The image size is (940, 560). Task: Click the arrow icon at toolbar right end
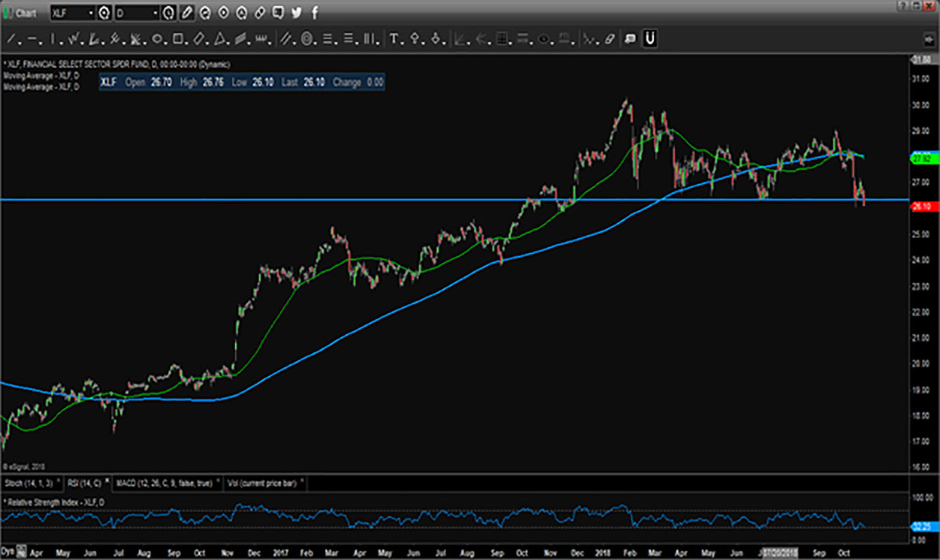929,38
